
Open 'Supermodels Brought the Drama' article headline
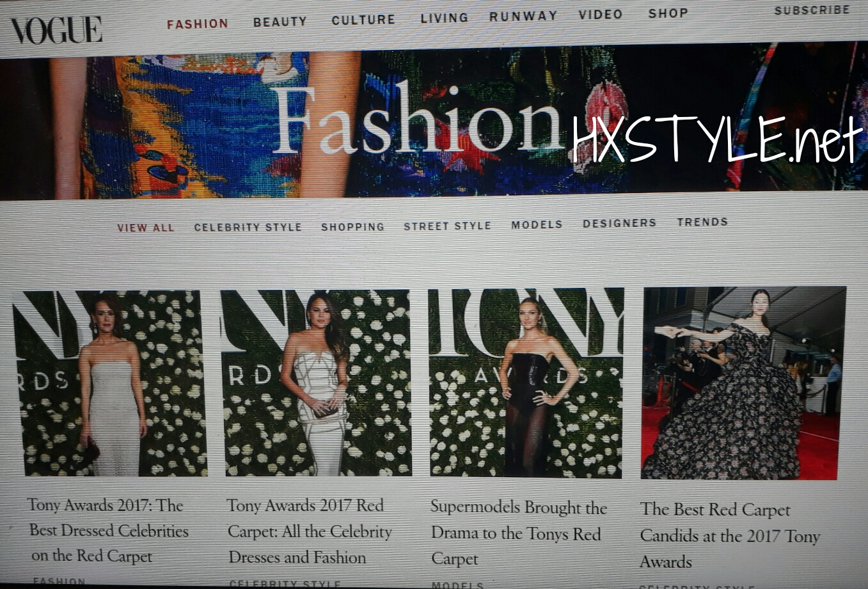pyautogui.click(x=517, y=533)
